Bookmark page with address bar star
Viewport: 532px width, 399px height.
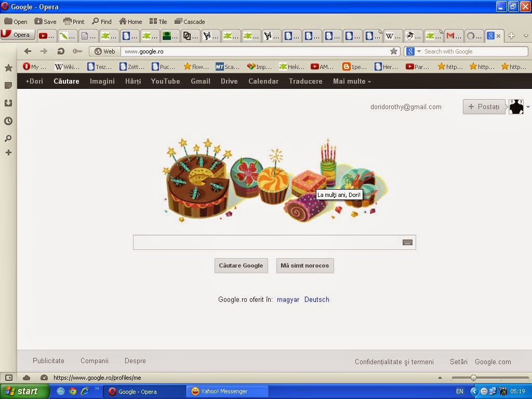pyautogui.click(x=394, y=51)
